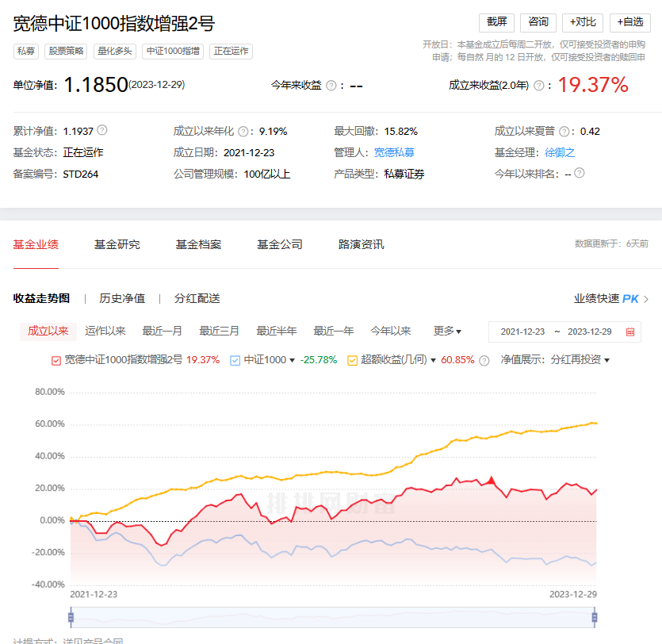Click the 咨询 button
The image size is (662, 644).
click(x=538, y=22)
